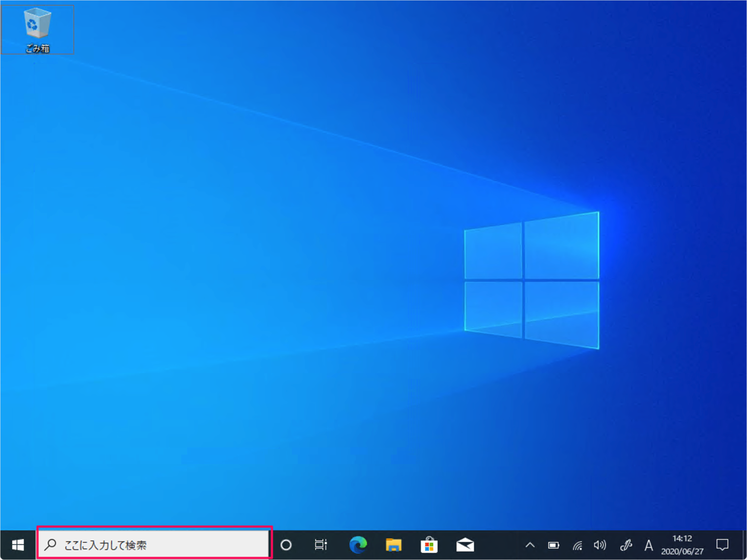Screen dimensions: 747x560
Task: Open File Explorer from the taskbar
Action: 394,545
